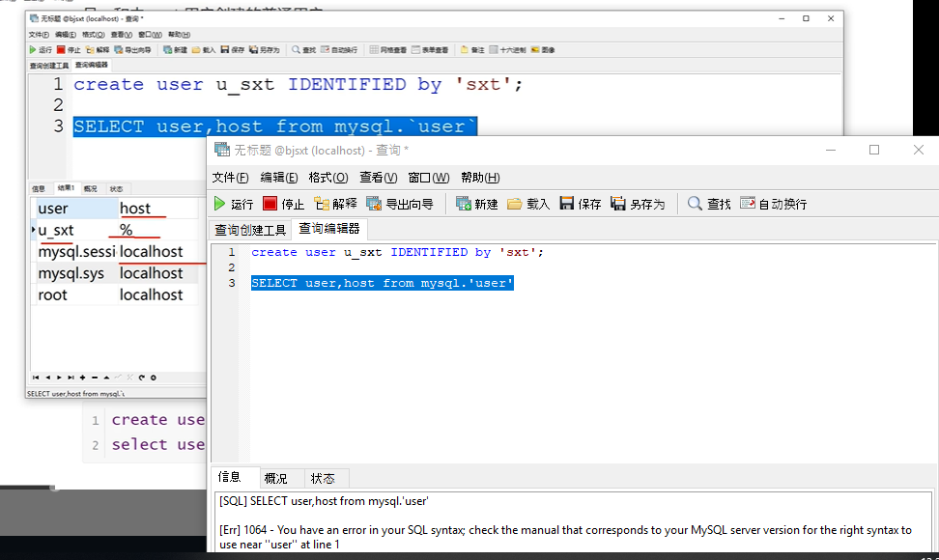The image size is (939, 560).
Task: Select the '%' host cell in results grid
Action: [x=158, y=231]
